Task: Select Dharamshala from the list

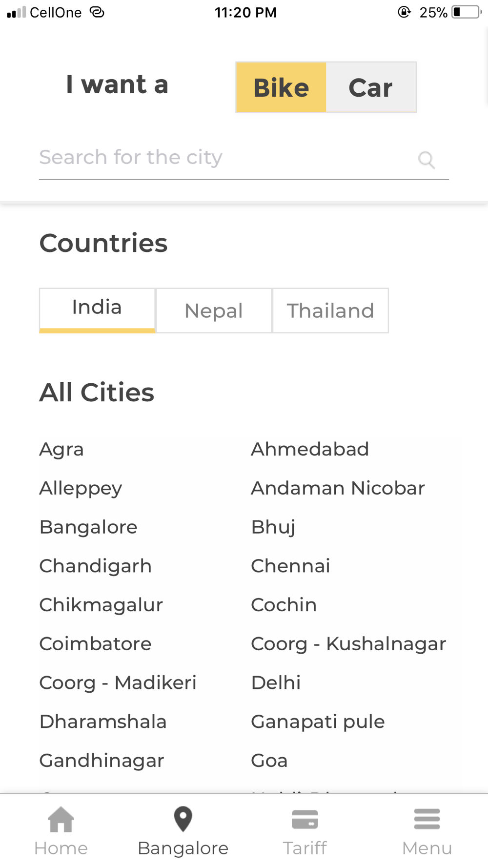Action: 103,722
